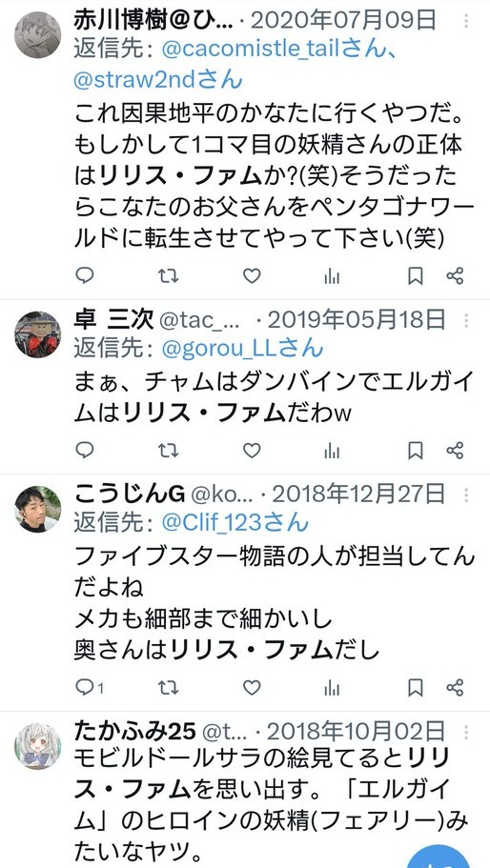View analytics on 卓 三次's tweet
Screen dimensions: 490x868
332,451
